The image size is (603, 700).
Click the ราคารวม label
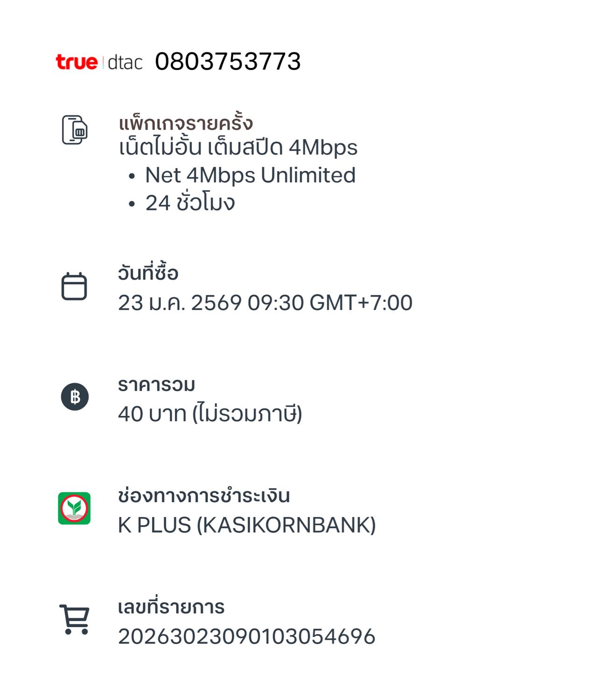coord(156,385)
